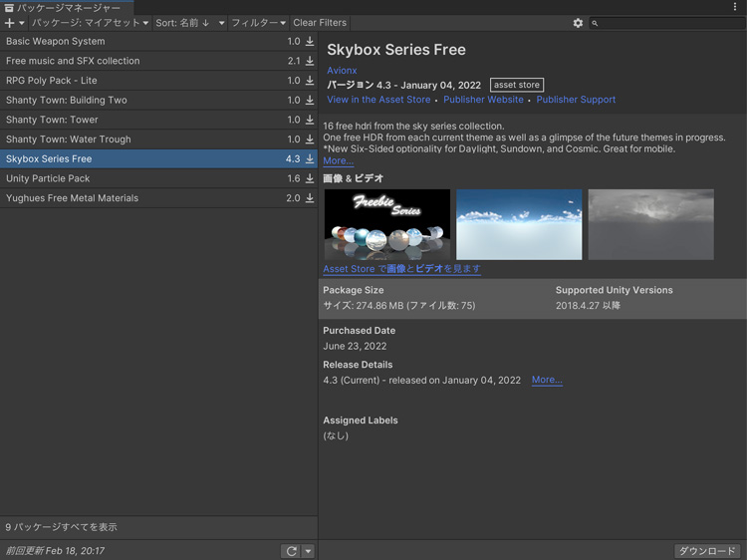The width and height of the screenshot is (747, 560).
Task: Select Shanty Town: Water Trough package
Action: coord(68,140)
